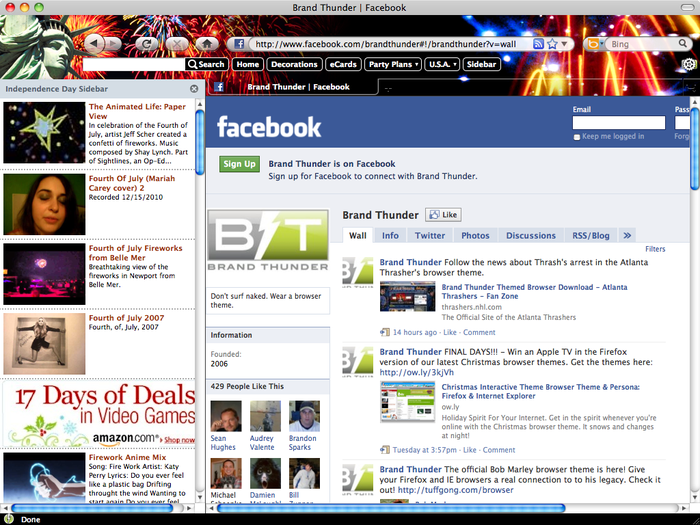Screen dimensions: 700x525
Task: Click the facebook logo
Action: click(269, 127)
